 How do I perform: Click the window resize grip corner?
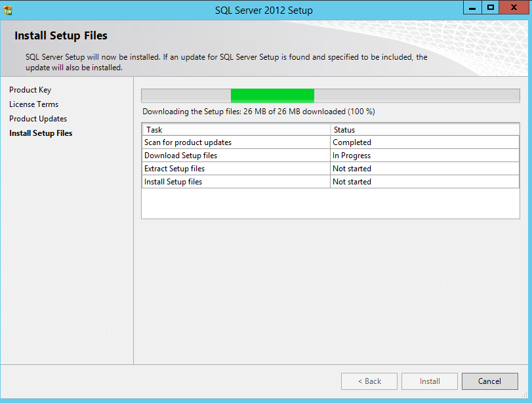tap(525, 394)
